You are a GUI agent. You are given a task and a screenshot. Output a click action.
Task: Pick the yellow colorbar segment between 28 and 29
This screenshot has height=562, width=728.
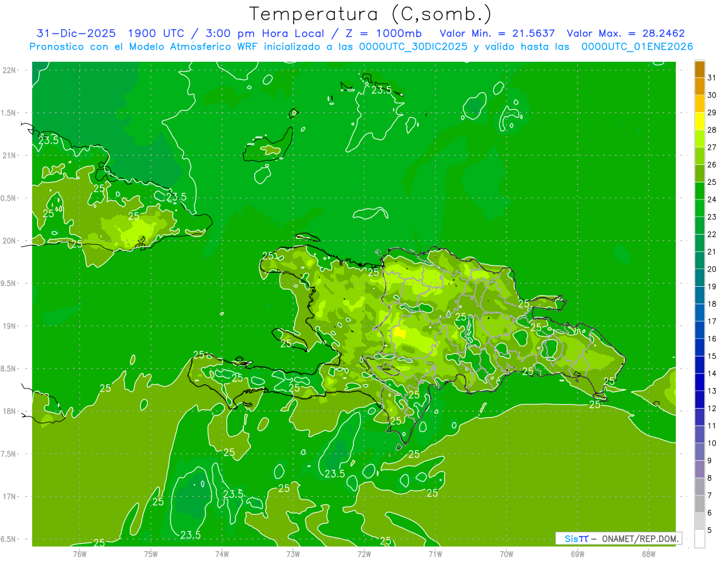click(x=699, y=121)
